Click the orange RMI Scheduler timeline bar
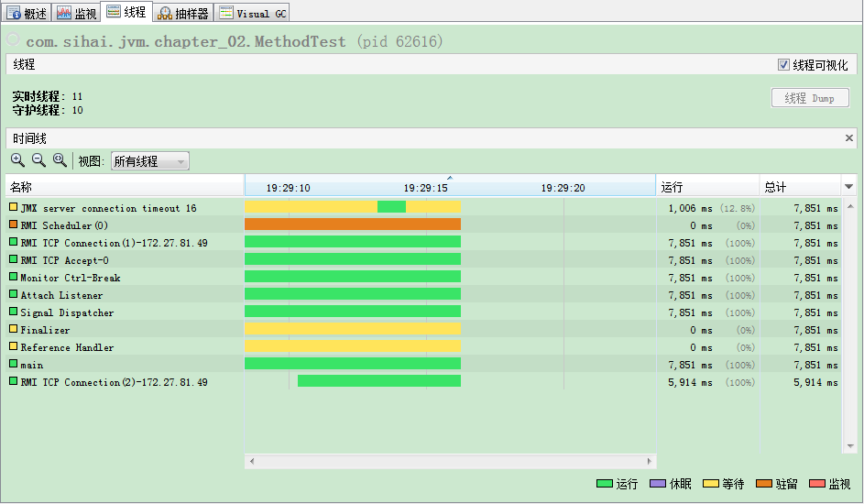864x504 pixels. (x=353, y=225)
